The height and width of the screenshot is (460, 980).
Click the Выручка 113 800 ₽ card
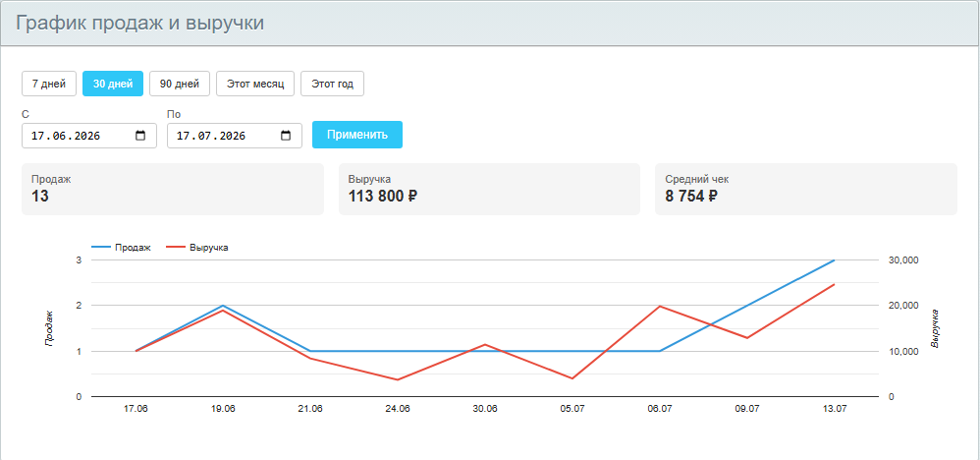tap(489, 189)
